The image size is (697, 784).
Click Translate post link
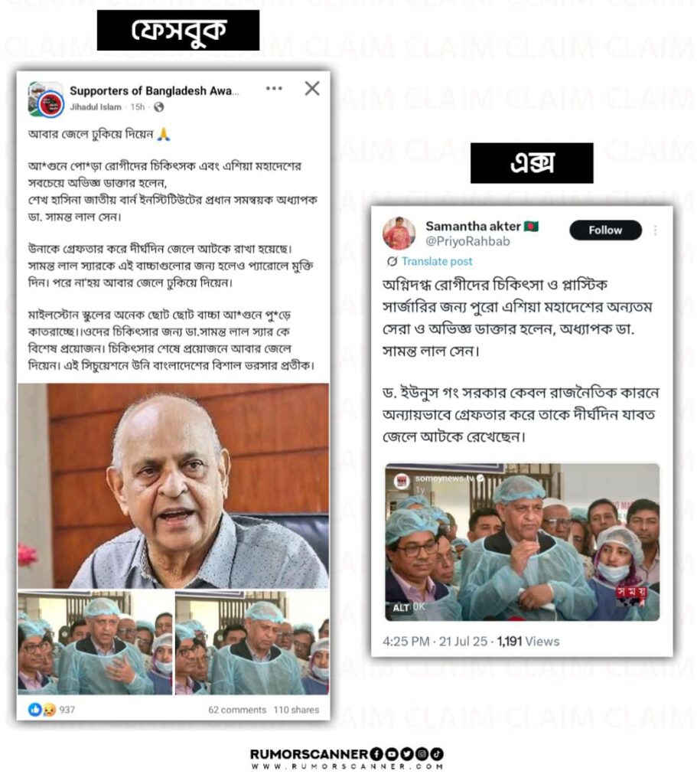tap(437, 262)
